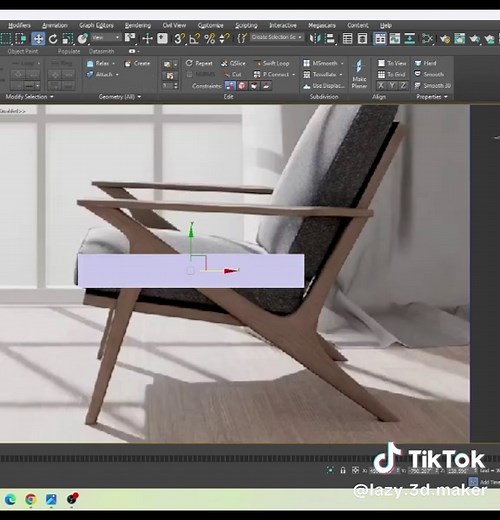Open Google Chrome from the taskbar
500x520 pixels.
30,499
